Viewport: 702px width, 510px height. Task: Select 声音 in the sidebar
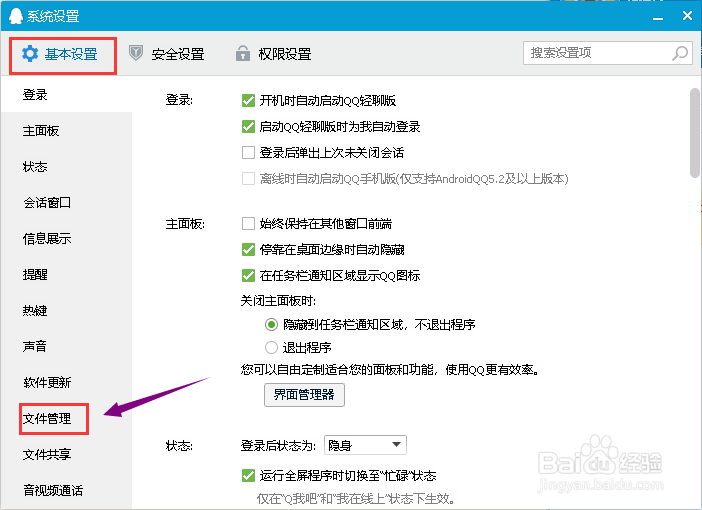coord(66,346)
